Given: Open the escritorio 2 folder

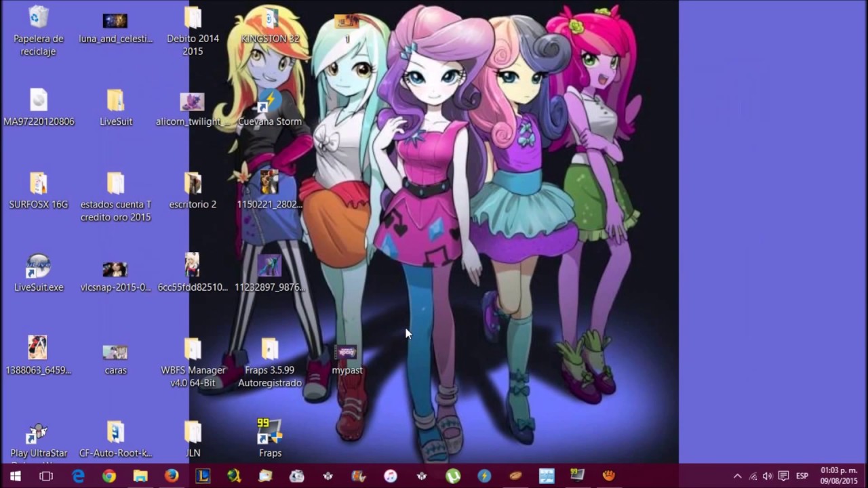Looking at the screenshot, I should [193, 191].
